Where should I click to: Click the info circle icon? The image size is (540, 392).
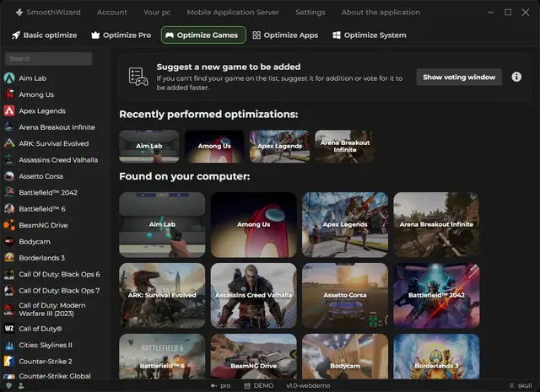pyautogui.click(x=516, y=77)
